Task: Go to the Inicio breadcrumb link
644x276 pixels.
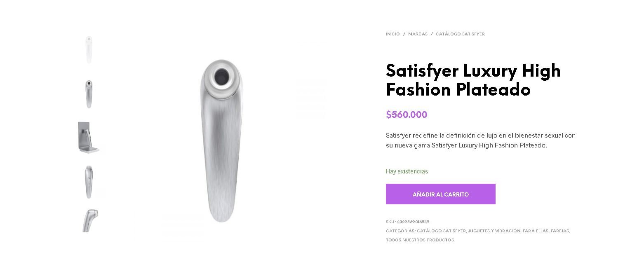Action: [393, 34]
